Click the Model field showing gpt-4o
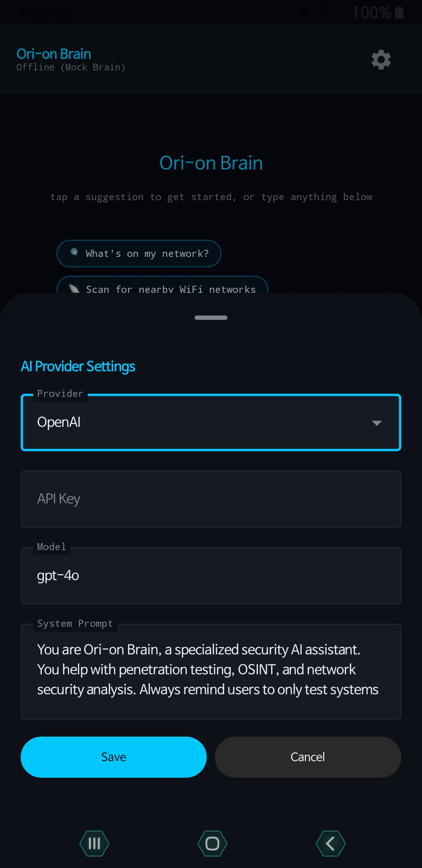The width and height of the screenshot is (422, 868). click(x=211, y=576)
